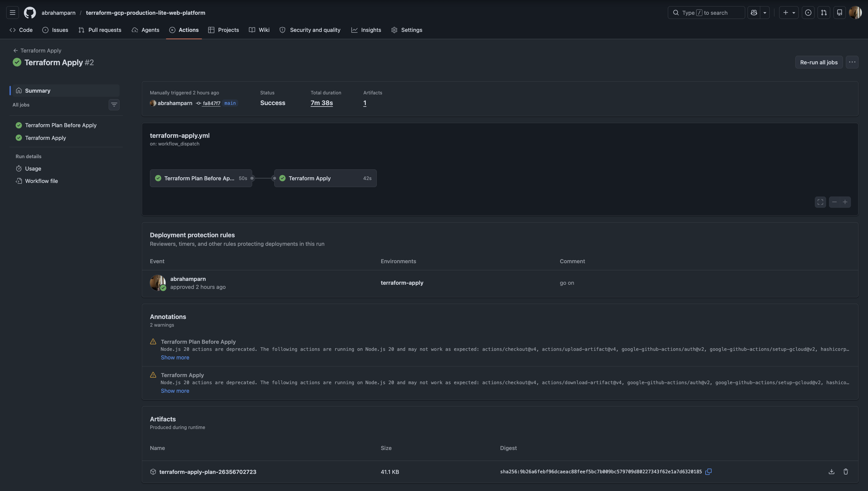
Task: Open the jobs filter icon button
Action: click(114, 104)
